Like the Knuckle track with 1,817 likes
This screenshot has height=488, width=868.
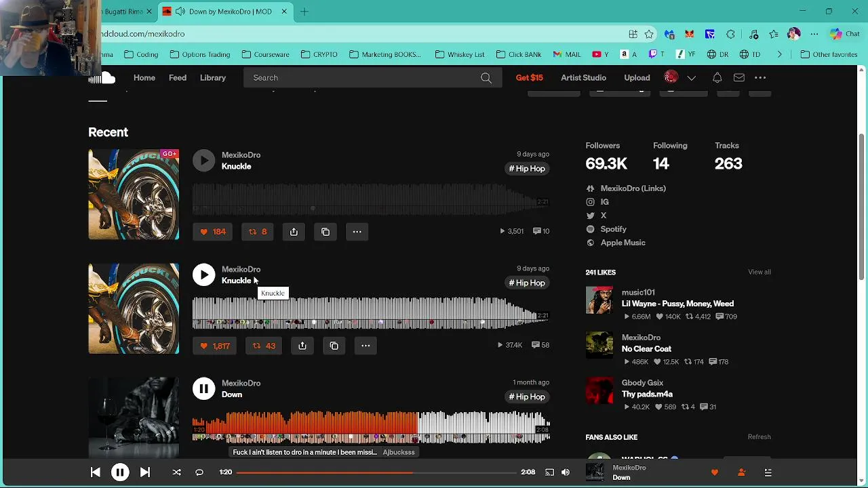coord(214,346)
